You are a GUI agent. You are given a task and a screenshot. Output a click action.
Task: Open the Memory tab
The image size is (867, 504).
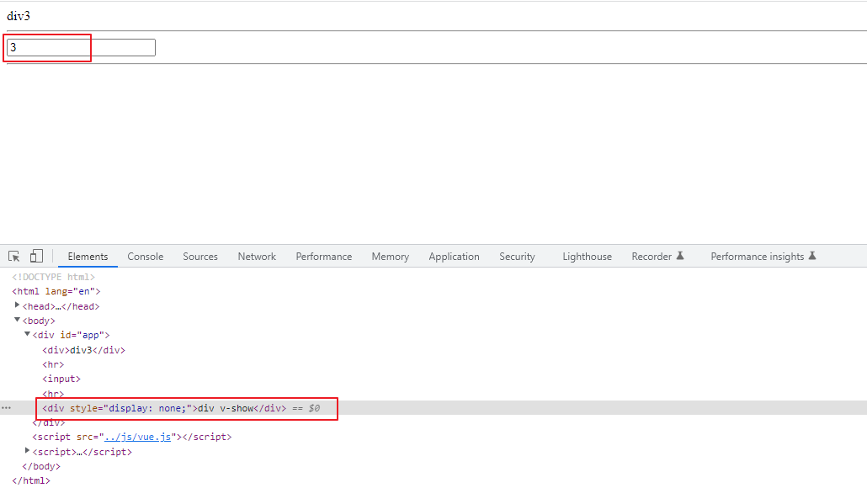[390, 257]
